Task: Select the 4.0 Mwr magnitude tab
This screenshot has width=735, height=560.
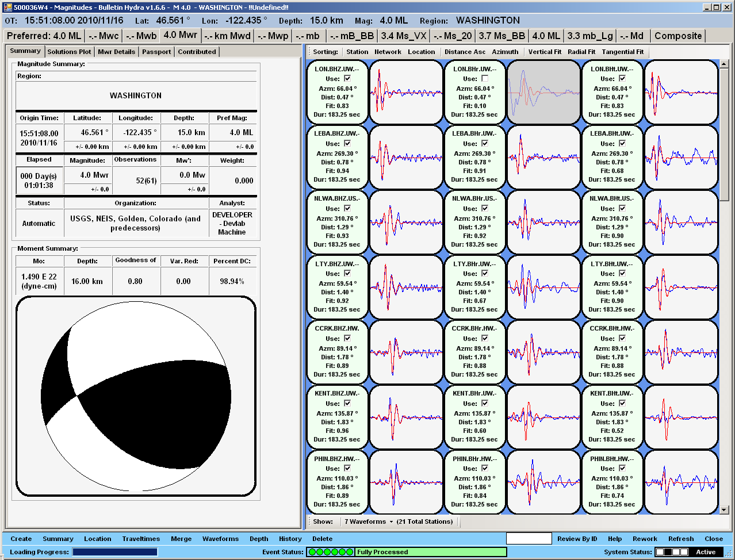Action: tap(180, 35)
